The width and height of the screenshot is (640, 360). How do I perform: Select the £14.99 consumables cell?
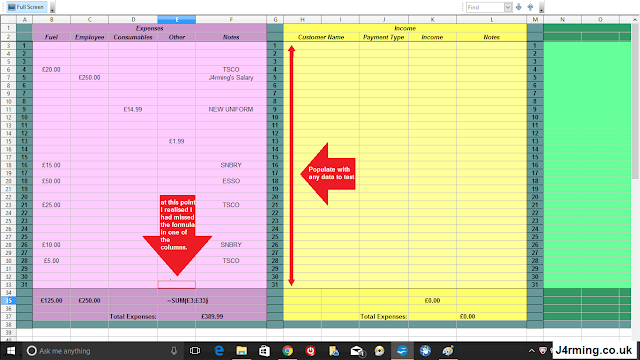click(133, 109)
